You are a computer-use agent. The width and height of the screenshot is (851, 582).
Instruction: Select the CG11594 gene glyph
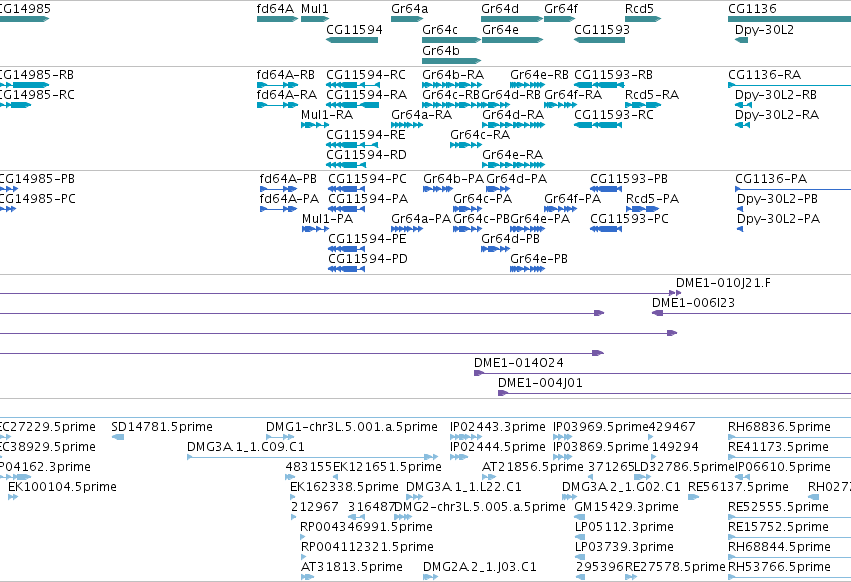[352, 40]
